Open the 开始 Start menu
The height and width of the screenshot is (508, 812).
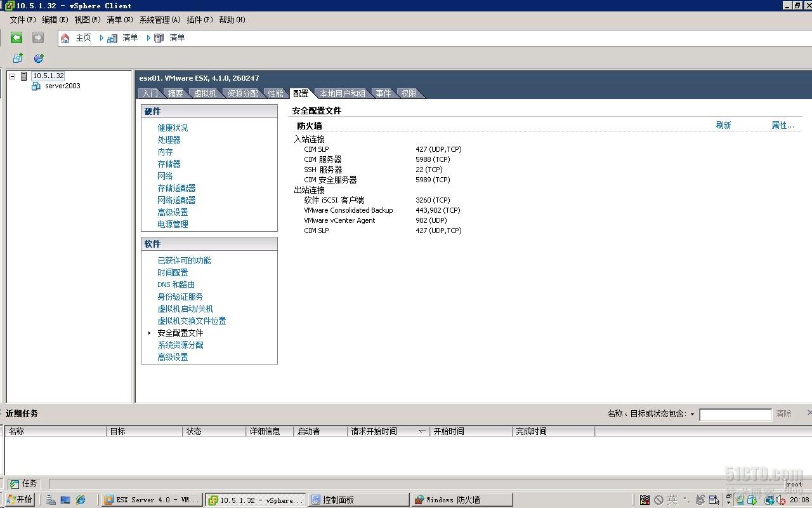pos(19,500)
